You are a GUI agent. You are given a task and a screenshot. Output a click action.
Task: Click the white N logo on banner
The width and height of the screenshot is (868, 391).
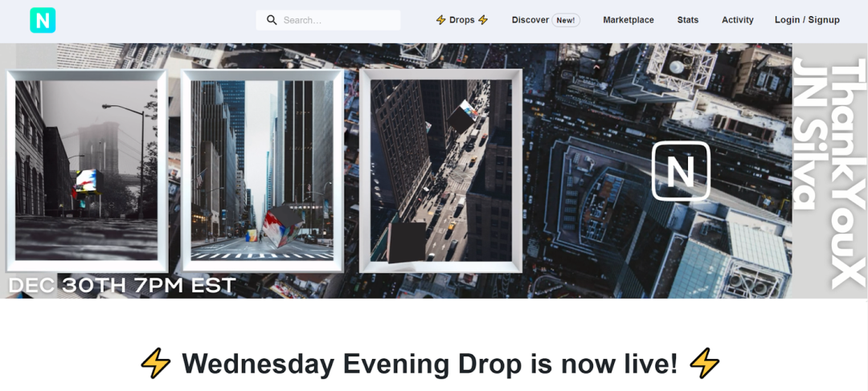(681, 171)
